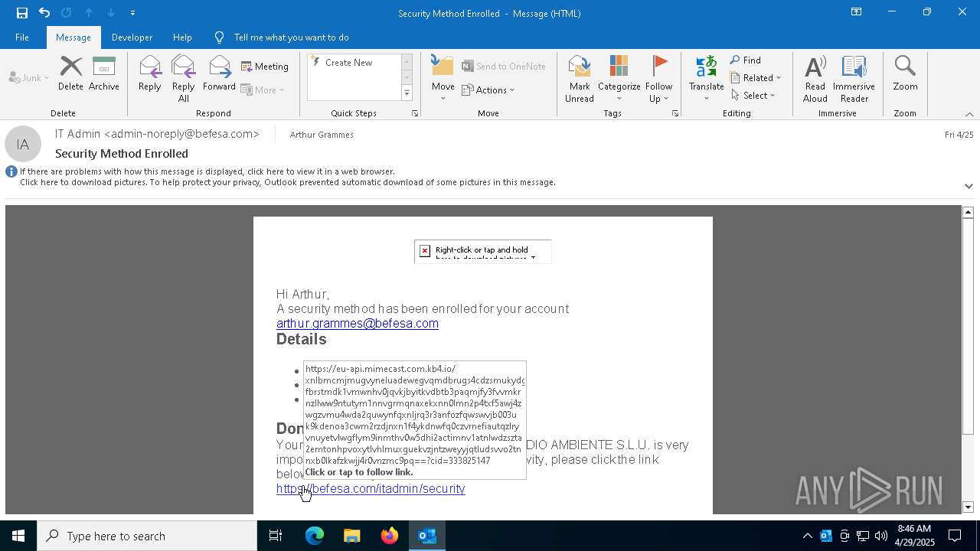Open the Actions dropdown
980x551 pixels.
488,90
